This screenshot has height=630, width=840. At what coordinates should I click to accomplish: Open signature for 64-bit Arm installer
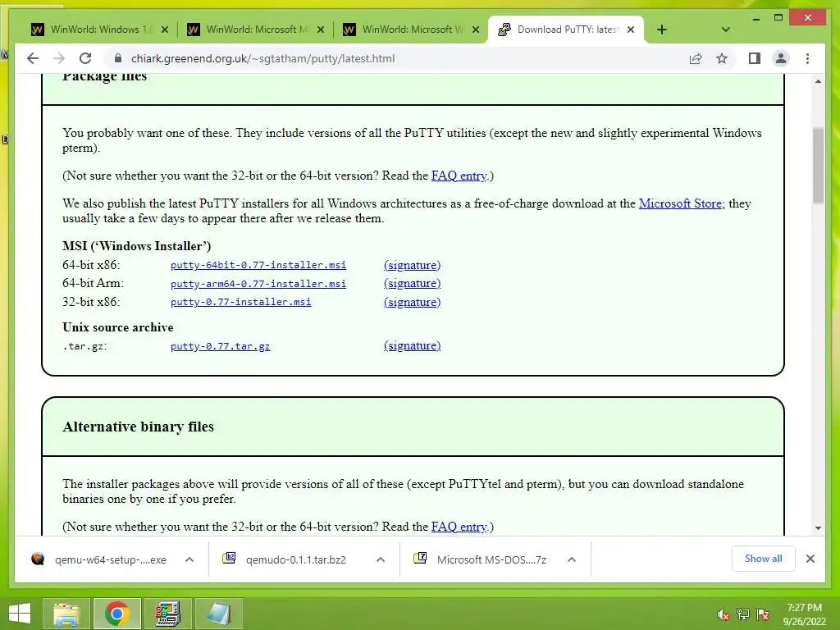click(412, 283)
